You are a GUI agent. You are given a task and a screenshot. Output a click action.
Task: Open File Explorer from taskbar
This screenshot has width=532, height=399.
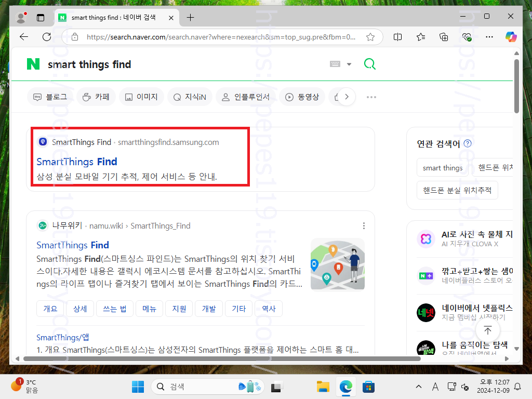point(323,387)
